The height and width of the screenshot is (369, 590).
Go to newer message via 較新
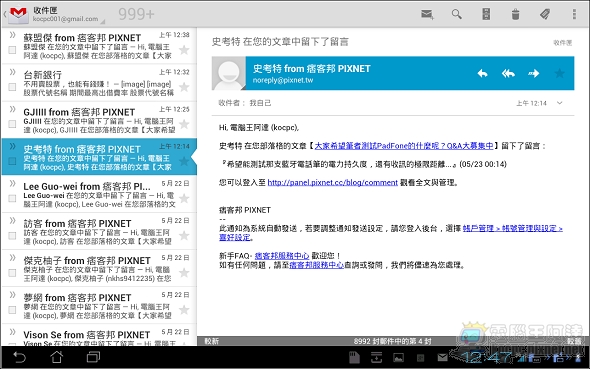(x=211, y=341)
